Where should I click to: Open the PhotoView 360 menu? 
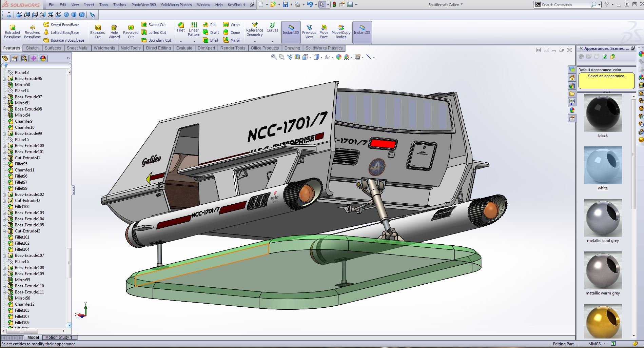[144, 5]
